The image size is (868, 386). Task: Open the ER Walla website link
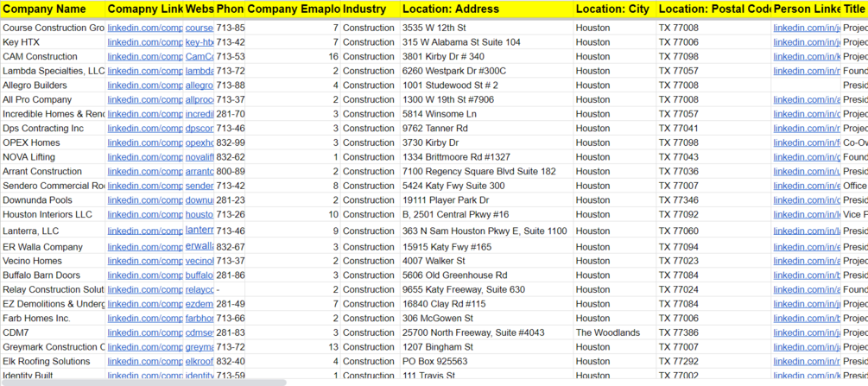point(200,246)
